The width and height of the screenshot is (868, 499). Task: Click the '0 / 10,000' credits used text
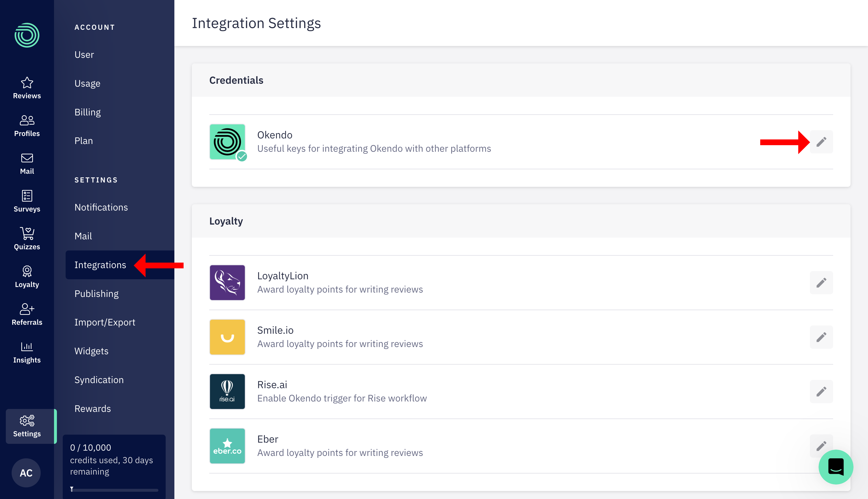(x=91, y=447)
